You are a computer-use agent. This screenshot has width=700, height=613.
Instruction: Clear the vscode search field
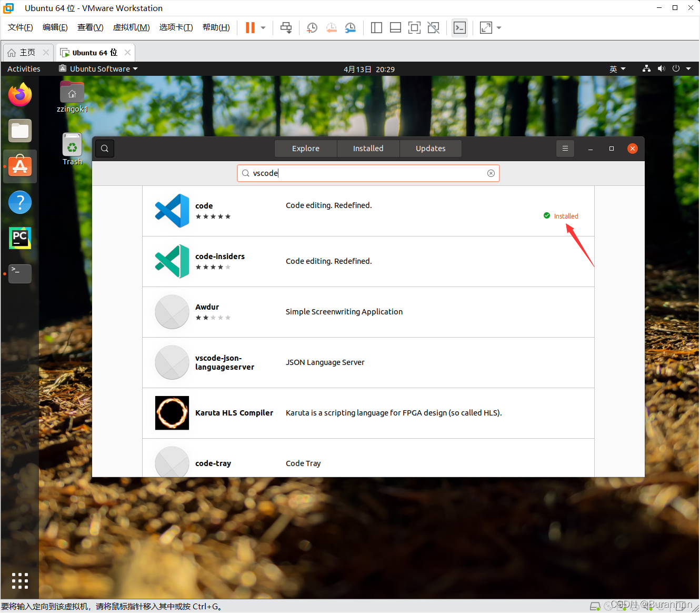point(491,173)
